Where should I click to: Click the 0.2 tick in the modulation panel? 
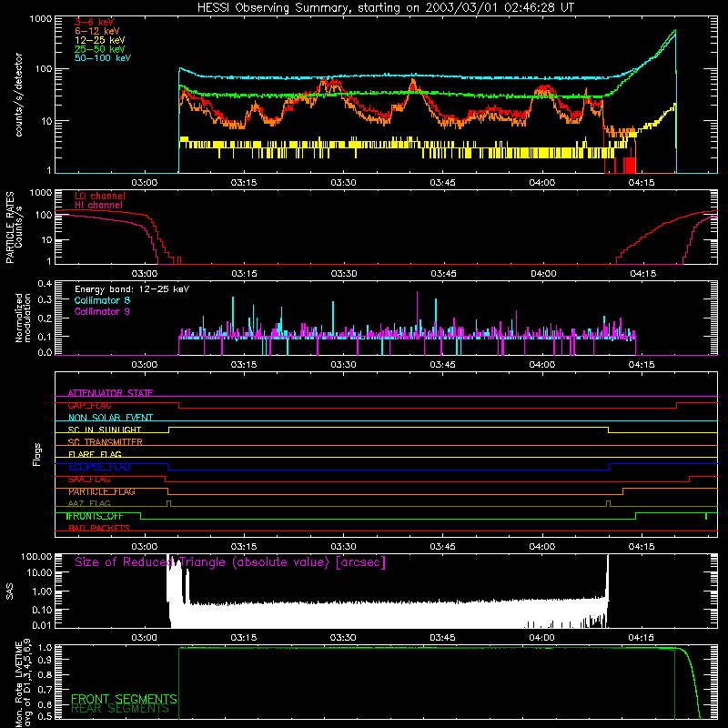[x=45, y=318]
